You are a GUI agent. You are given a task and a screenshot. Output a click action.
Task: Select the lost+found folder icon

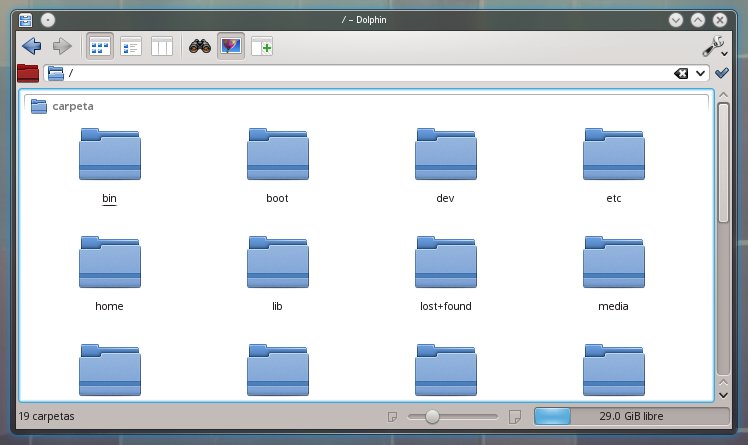pyautogui.click(x=446, y=261)
